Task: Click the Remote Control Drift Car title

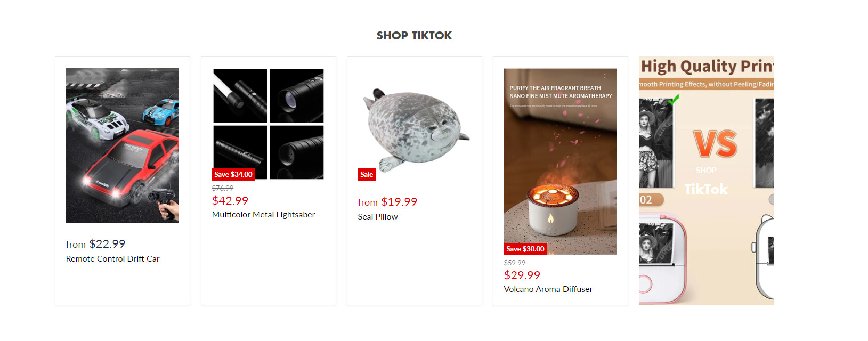Action: tap(113, 258)
